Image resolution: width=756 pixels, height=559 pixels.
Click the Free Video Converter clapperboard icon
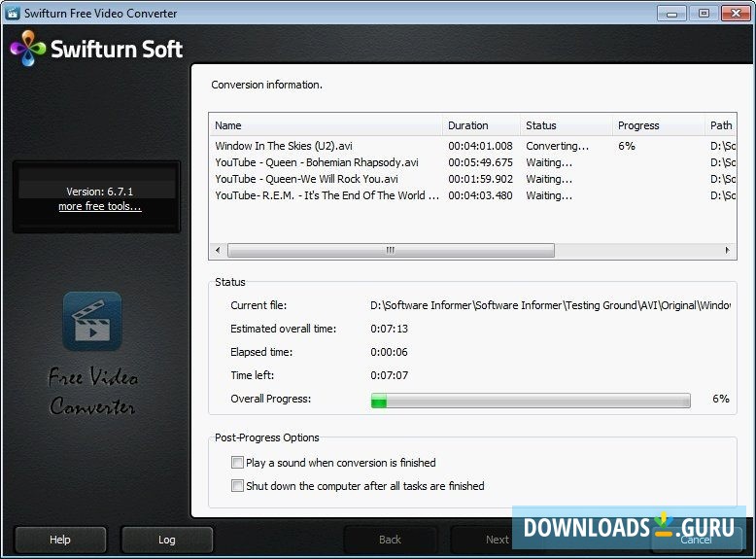(92, 321)
